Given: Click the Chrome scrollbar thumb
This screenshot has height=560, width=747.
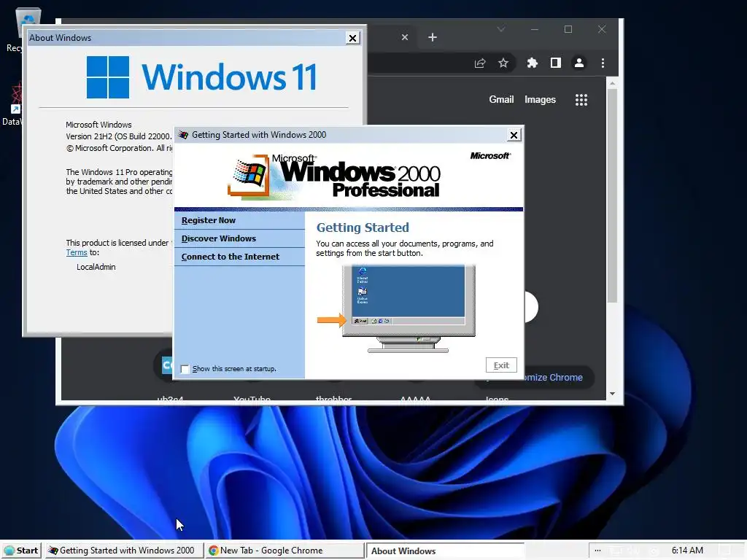Looking at the screenshot, I should click(613, 195).
